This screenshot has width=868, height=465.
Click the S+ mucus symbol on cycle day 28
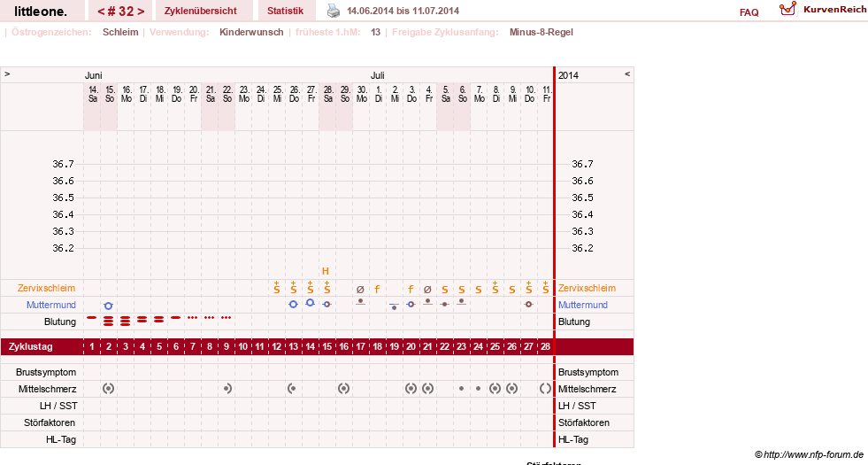tap(546, 287)
